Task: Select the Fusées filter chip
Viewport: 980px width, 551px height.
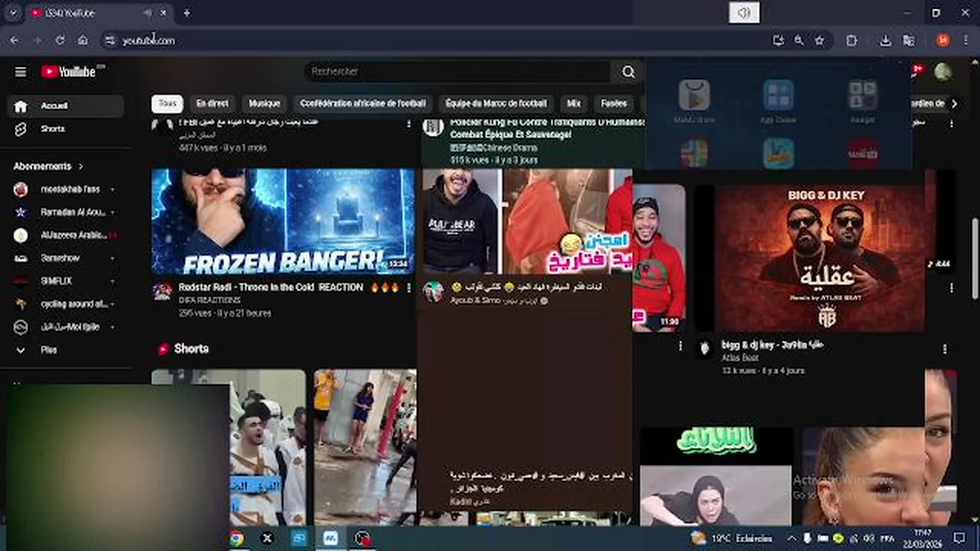Action: (x=614, y=103)
